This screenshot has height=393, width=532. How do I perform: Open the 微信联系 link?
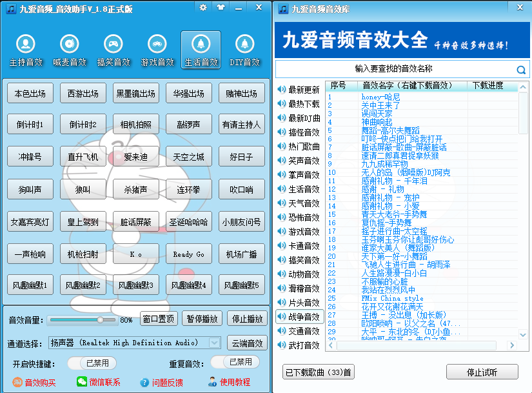click(99, 382)
